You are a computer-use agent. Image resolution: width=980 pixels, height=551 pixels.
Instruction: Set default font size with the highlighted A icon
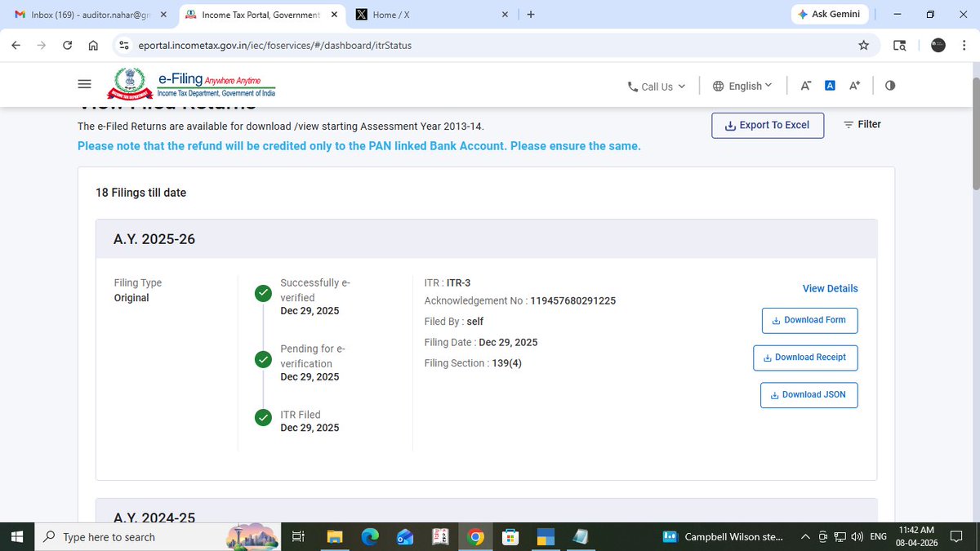(830, 86)
